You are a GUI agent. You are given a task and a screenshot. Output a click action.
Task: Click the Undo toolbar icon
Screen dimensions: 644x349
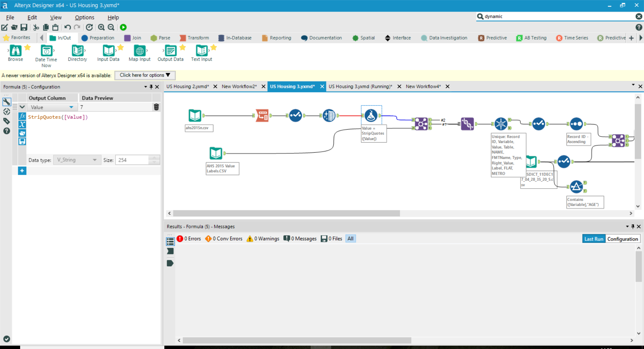68,28
